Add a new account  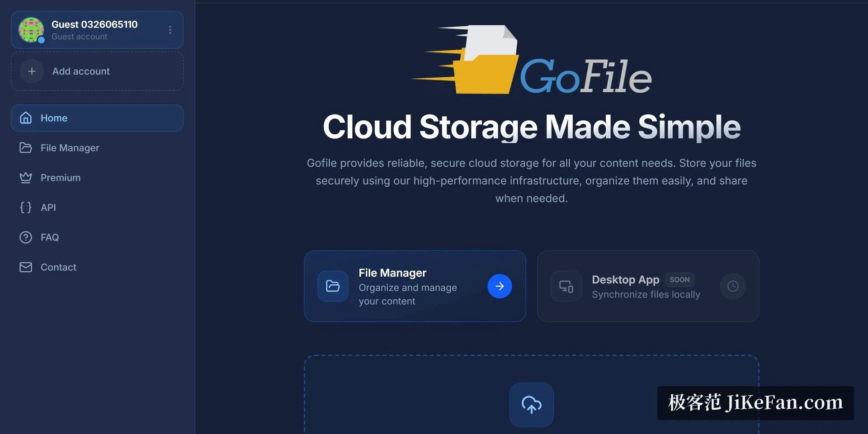97,71
